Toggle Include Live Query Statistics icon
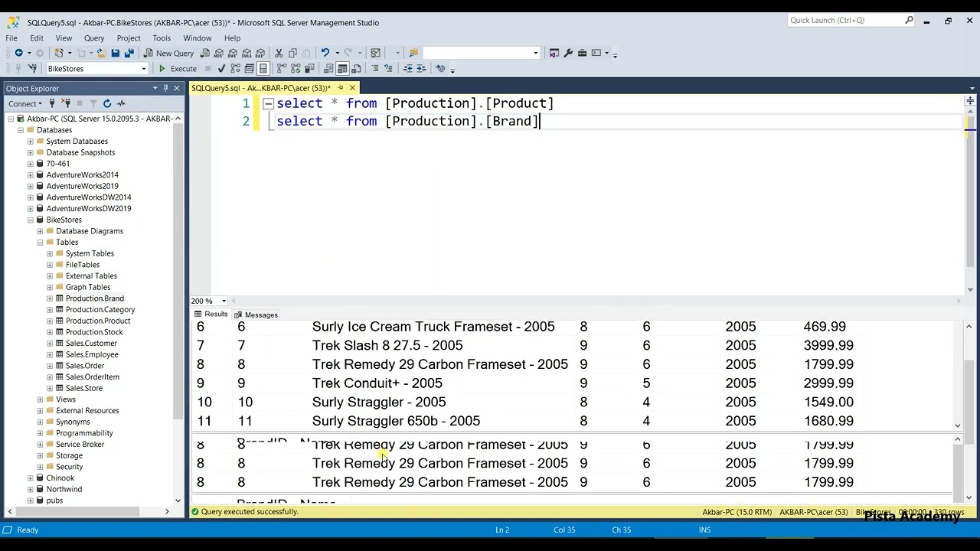 coord(296,68)
